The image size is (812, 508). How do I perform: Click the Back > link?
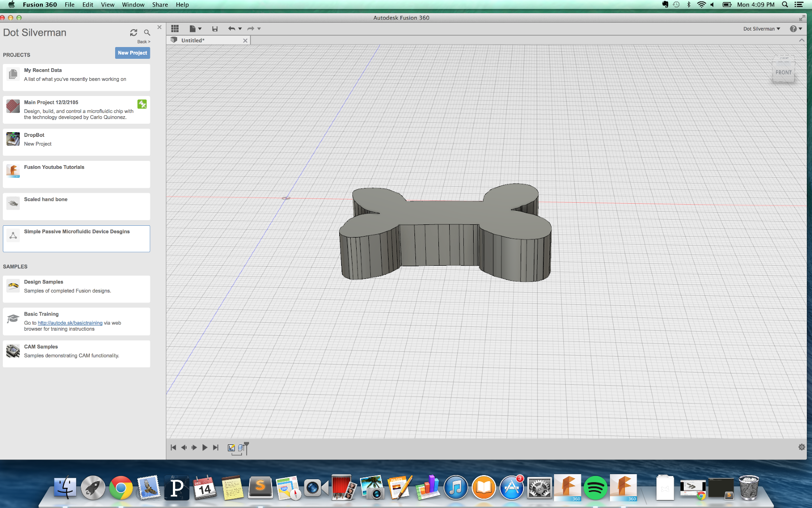[144, 42]
